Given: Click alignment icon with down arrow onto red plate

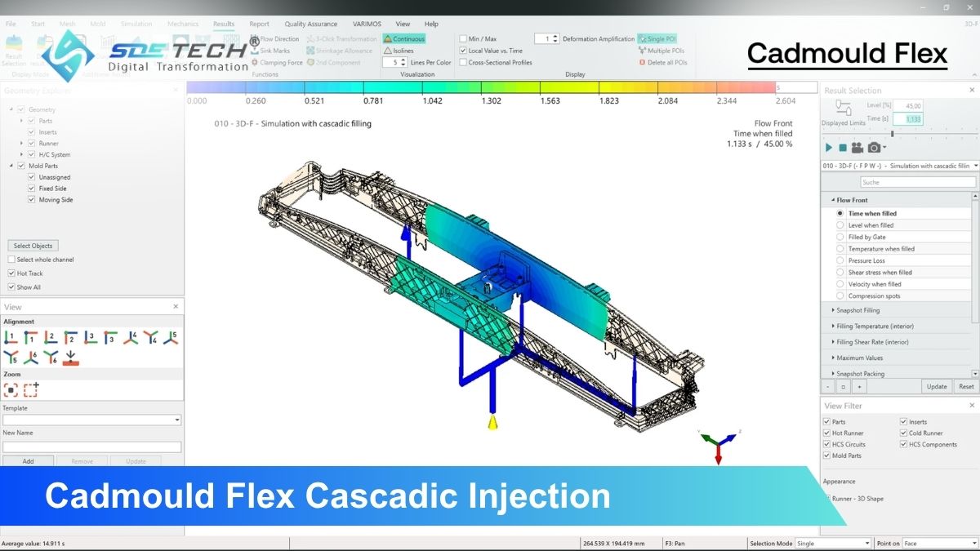Looking at the screenshot, I should click(71, 358).
